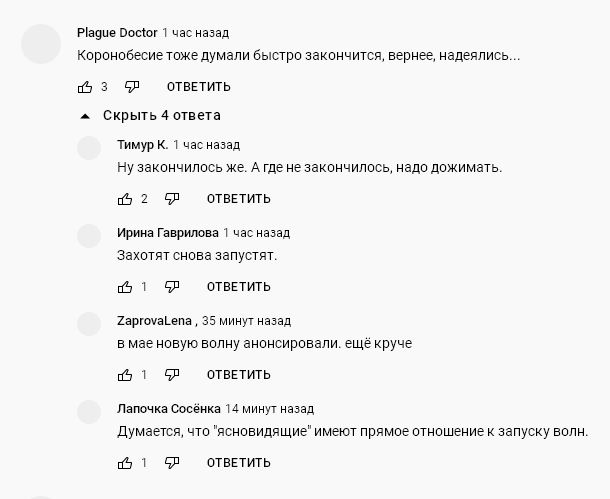Like Тимур К.'s reply
Viewport: 610px width, 499px height.
coord(125,198)
